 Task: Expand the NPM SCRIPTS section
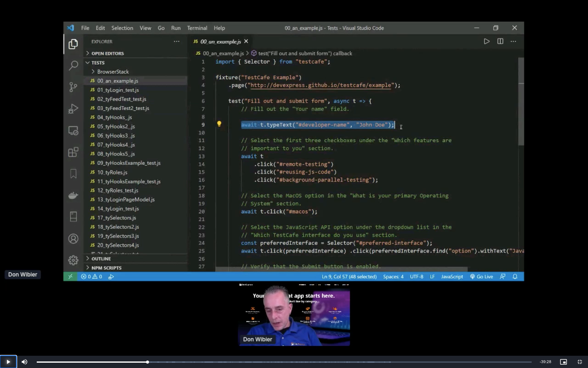(x=106, y=268)
